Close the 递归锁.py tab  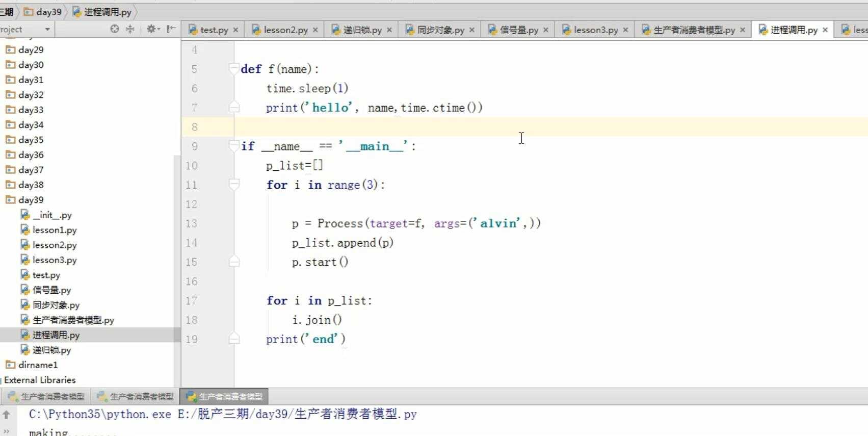pos(389,30)
